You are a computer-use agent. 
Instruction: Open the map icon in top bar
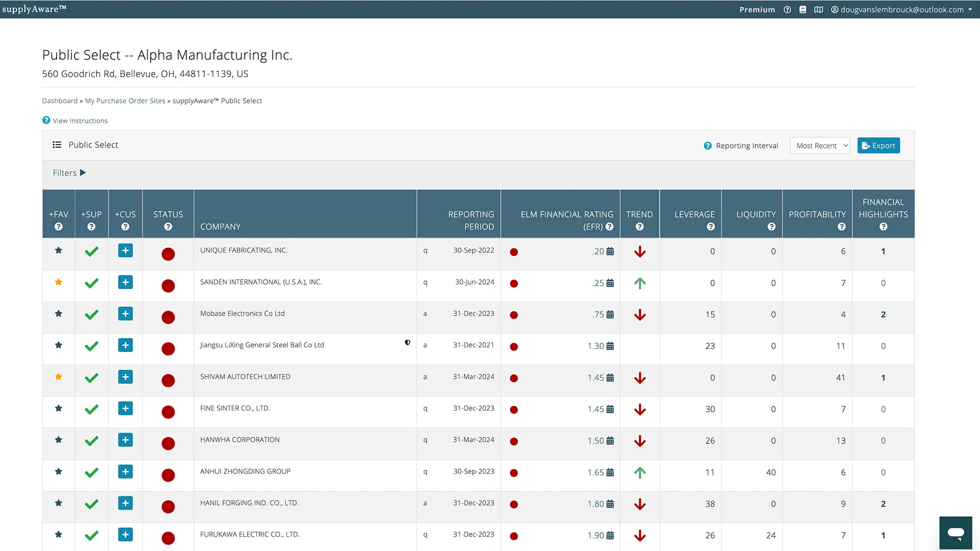click(819, 10)
